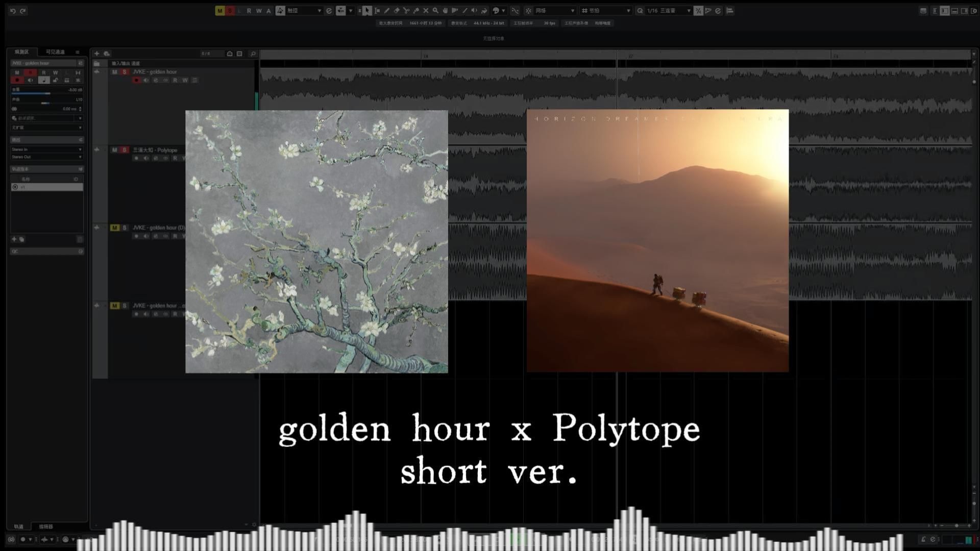Screen dimensions: 980x551
Task: Select the Range Selection tool
Action: pyautogui.click(x=377, y=11)
